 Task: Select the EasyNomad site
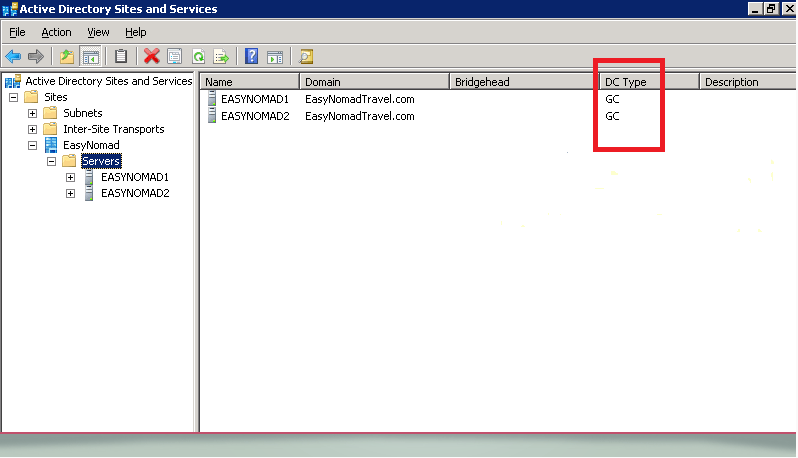[91, 145]
